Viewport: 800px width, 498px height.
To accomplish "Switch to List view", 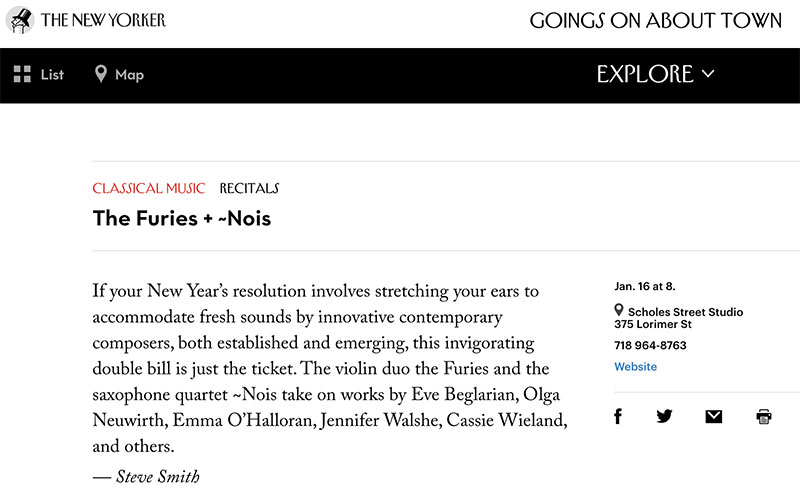I will (x=39, y=74).
